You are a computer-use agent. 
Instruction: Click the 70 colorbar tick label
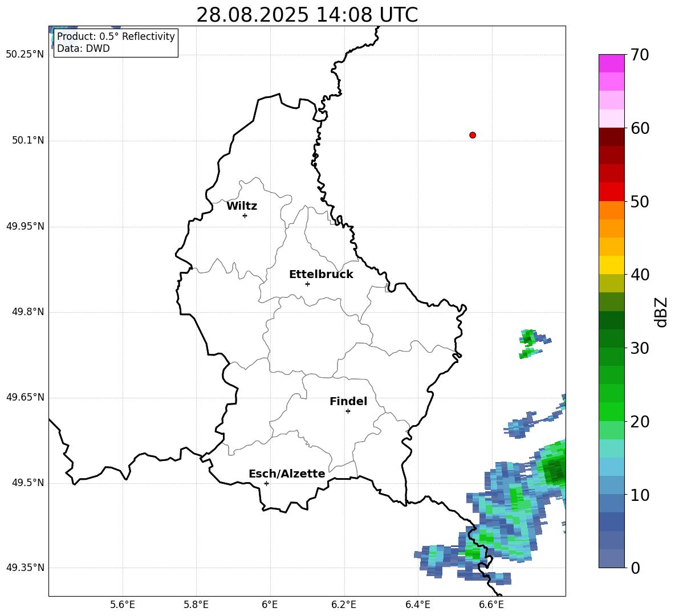tap(640, 55)
